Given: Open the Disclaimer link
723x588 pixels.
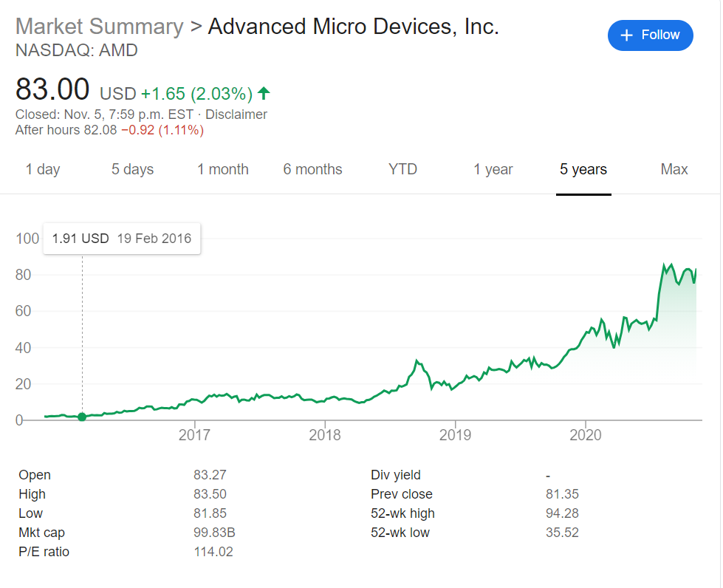Looking at the screenshot, I should point(236,114).
